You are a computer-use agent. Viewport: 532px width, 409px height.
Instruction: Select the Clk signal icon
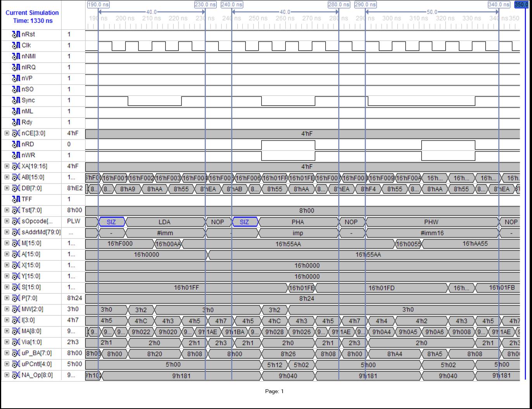16,45
